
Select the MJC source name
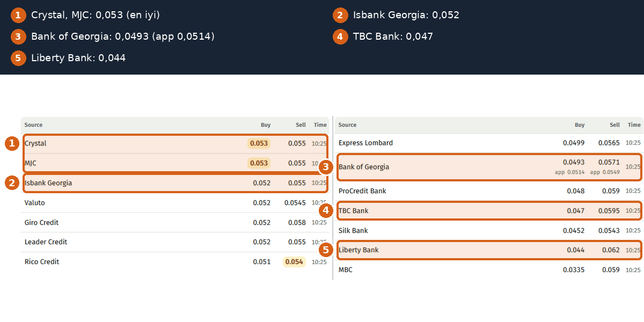pyautogui.click(x=31, y=163)
